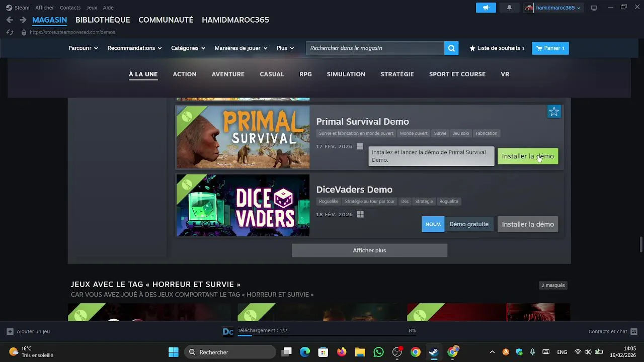Viewport: 644px width, 362px height.
Task: Open the Afficher menu
Action: [44, 8]
